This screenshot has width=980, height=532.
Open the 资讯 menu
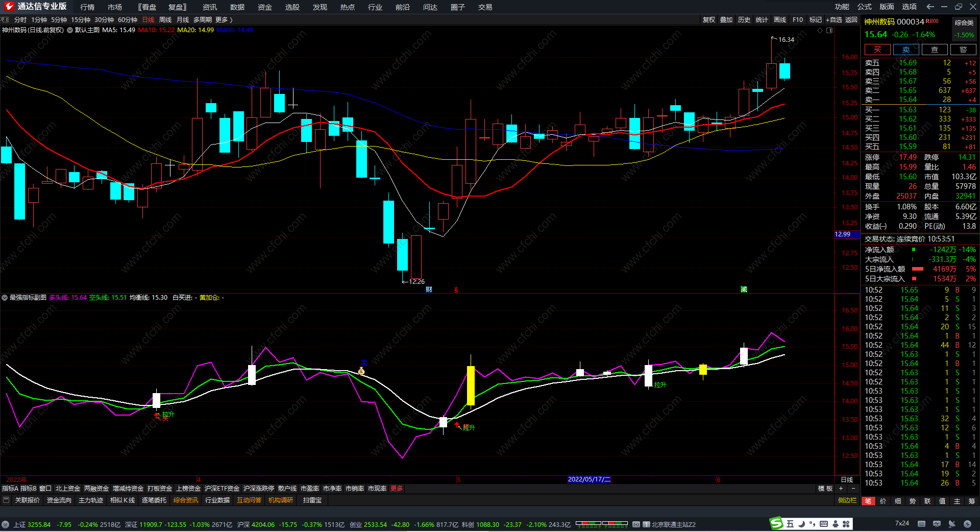(x=210, y=7)
